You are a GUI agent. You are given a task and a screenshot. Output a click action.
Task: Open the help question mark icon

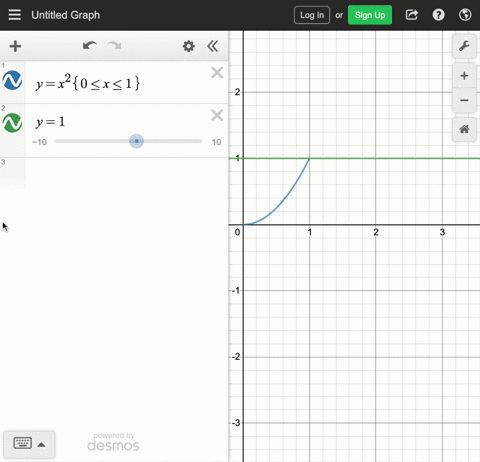pos(438,15)
